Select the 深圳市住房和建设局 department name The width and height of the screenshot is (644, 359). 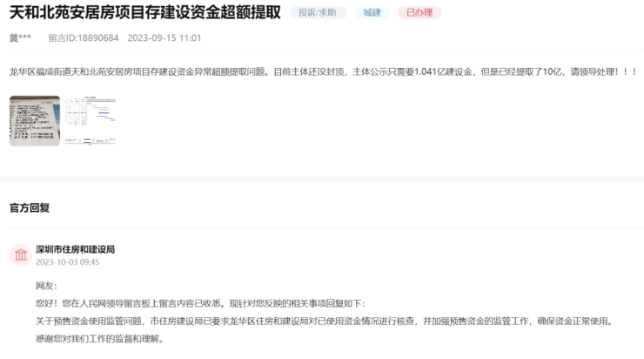click(75, 249)
